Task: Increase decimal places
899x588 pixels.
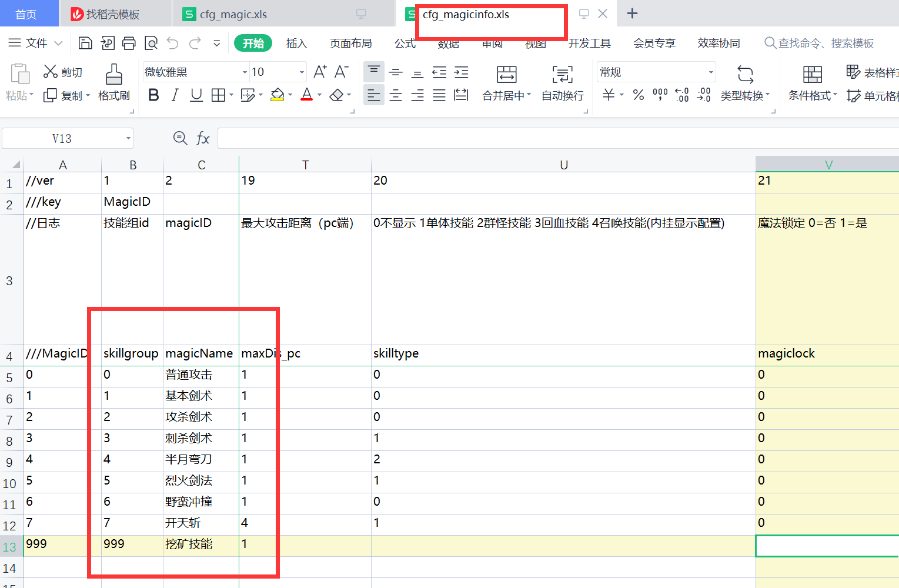Action: click(682, 95)
